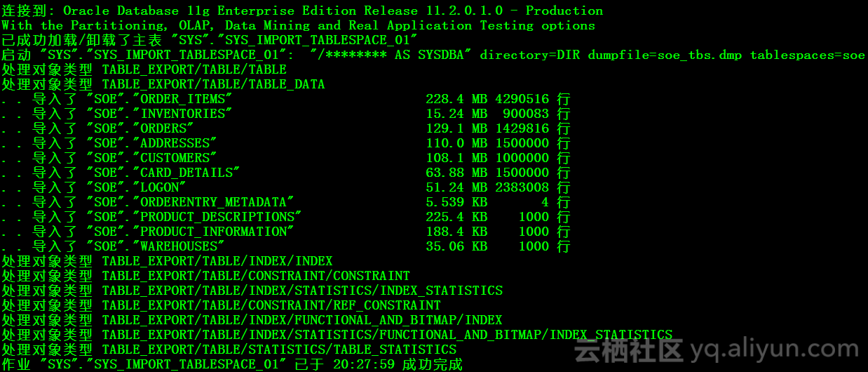Click the "With the Partitioning, OLAP" line

coord(298,25)
